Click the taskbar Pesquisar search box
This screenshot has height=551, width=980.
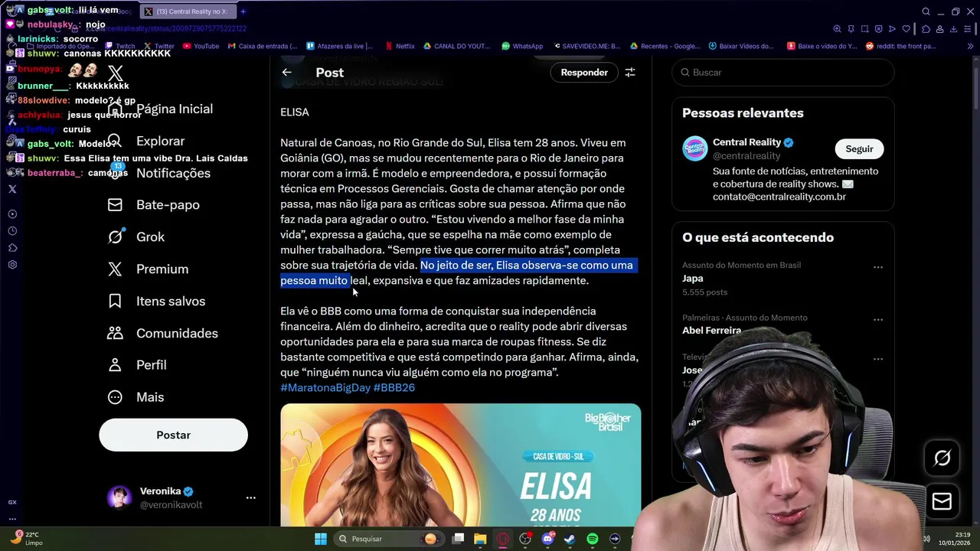click(390, 539)
